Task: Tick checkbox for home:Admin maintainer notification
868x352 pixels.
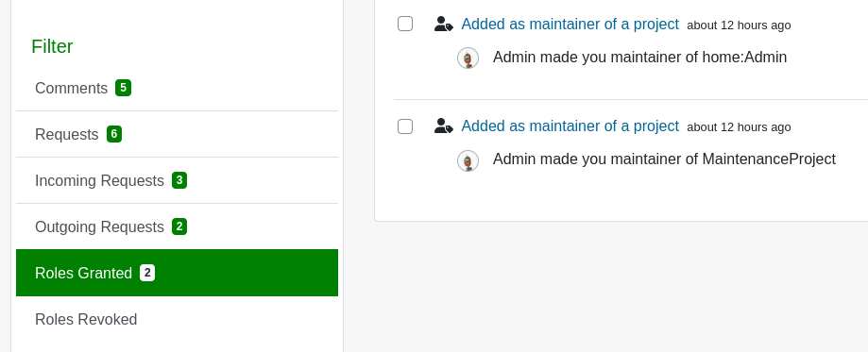Action: 405,24
